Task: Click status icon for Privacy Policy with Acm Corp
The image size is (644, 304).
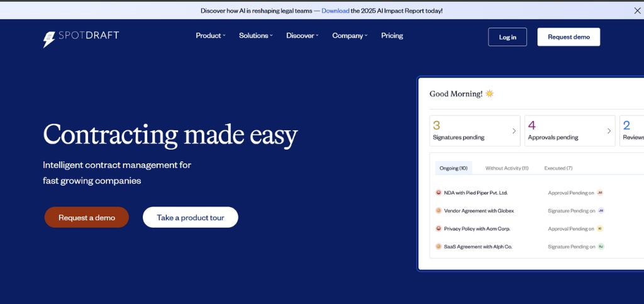Action: tap(438, 229)
